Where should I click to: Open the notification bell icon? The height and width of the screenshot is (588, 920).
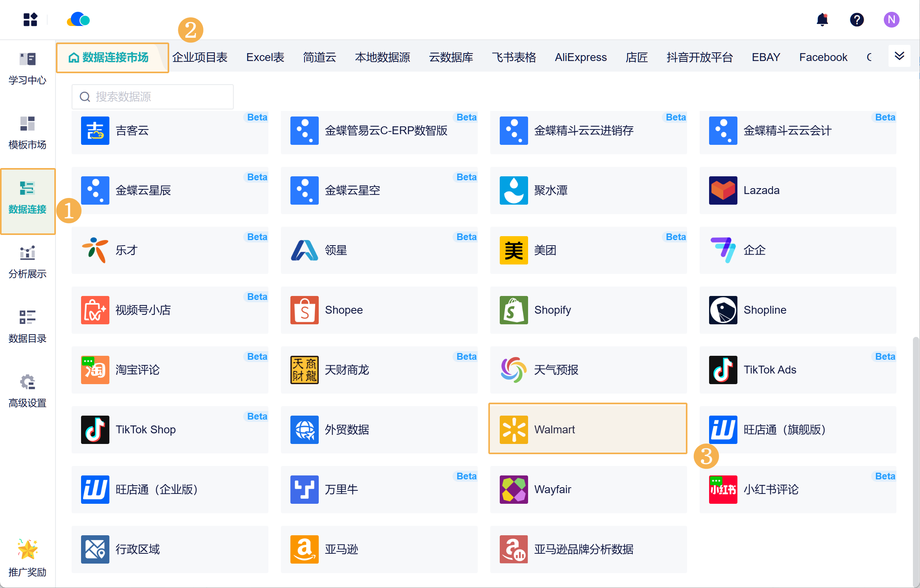[822, 19]
